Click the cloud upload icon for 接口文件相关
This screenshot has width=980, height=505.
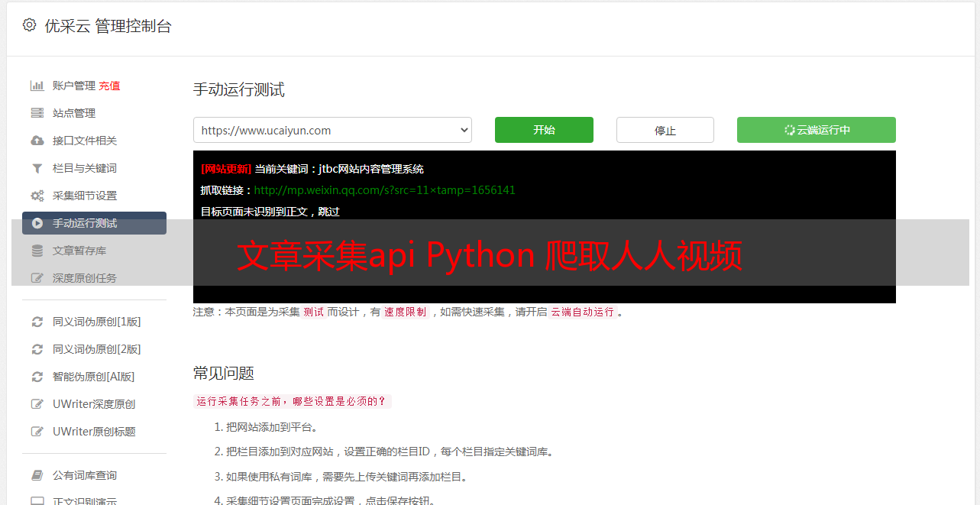tap(37, 141)
